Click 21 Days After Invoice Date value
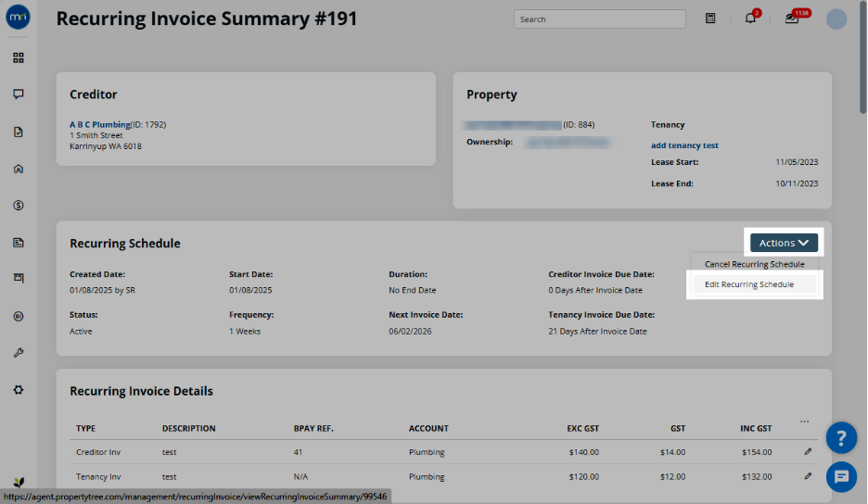 click(x=597, y=332)
